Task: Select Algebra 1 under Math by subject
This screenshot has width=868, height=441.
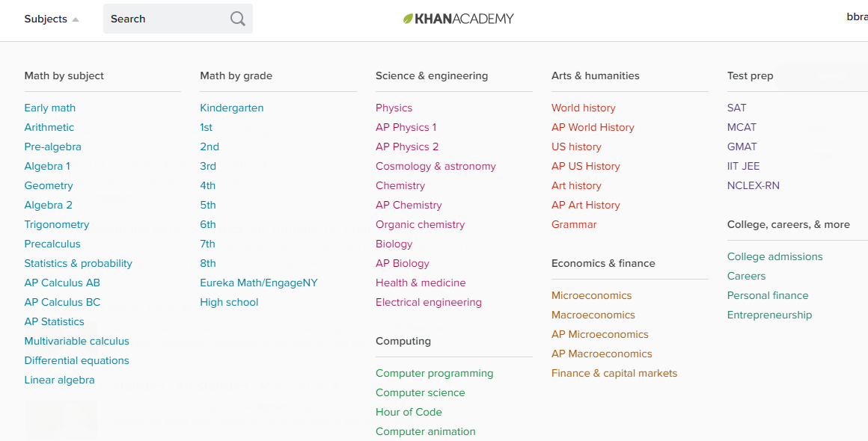Action: coord(47,166)
